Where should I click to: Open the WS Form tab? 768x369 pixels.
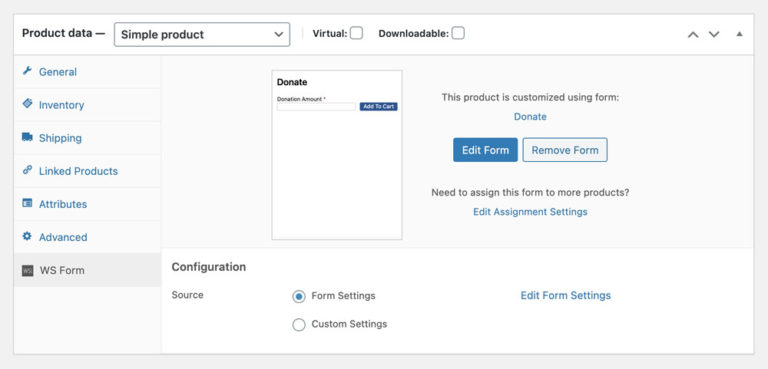pyautogui.click(x=87, y=270)
